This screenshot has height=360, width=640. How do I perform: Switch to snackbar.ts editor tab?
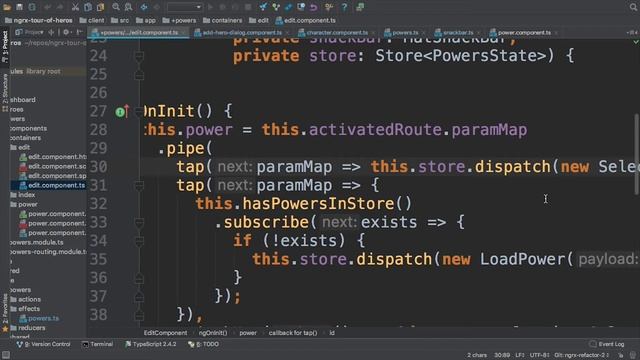[x=458, y=33]
